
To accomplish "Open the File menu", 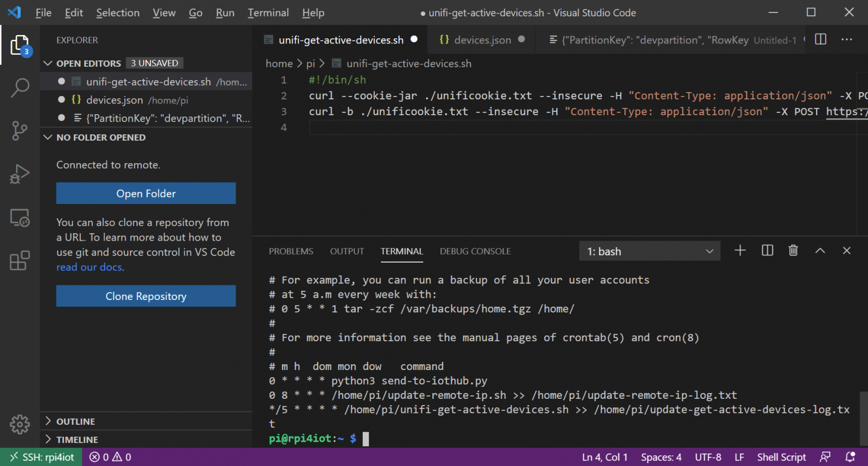I will click(x=44, y=12).
